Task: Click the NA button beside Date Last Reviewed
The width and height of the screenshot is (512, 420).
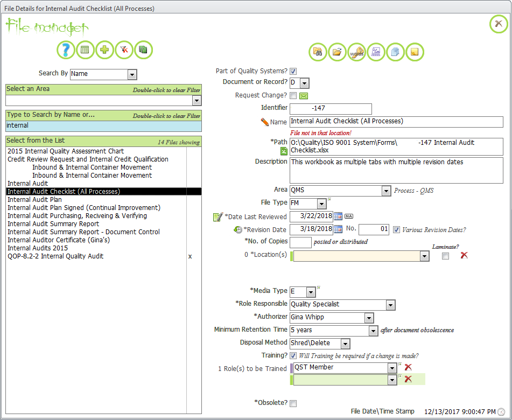Action: pos(349,216)
